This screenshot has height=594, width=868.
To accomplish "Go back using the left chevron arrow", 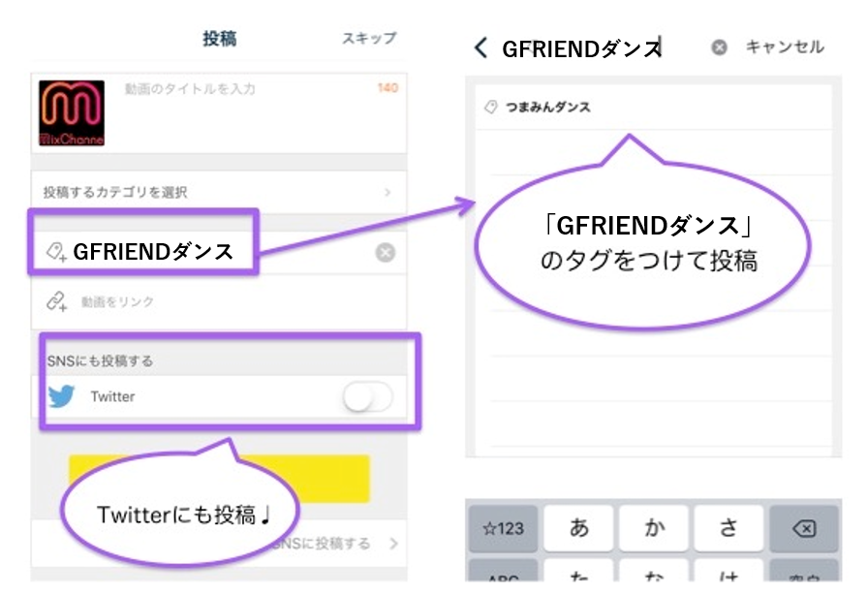I will 480,47.
